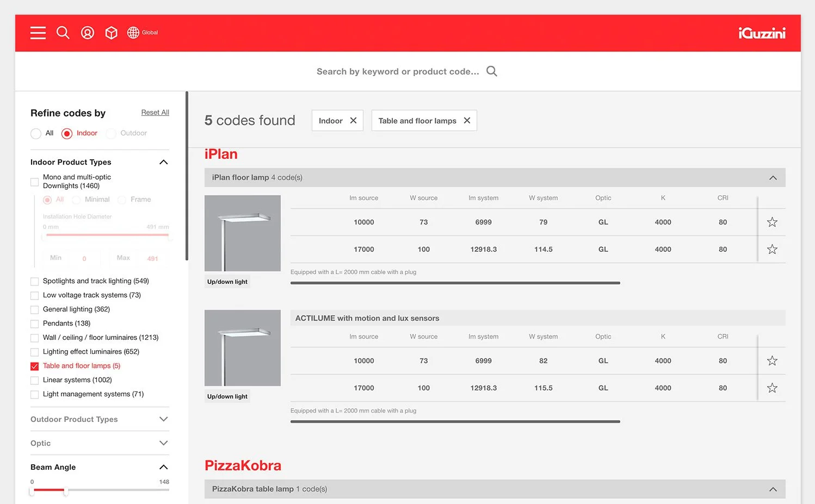Image resolution: width=815 pixels, height=504 pixels.
Task: Check Lighting effect luminaires
Action: pyautogui.click(x=35, y=352)
